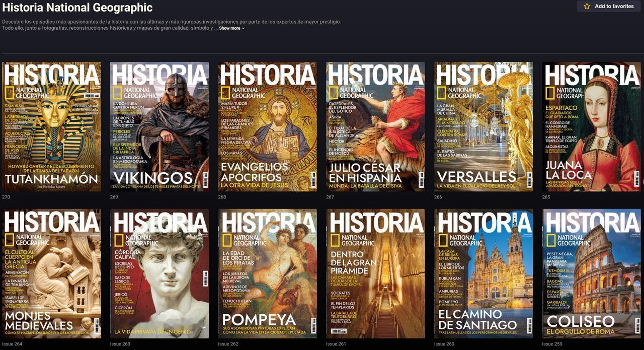644x350 pixels.
Task: Click the "269" issue label
Action: (x=114, y=197)
